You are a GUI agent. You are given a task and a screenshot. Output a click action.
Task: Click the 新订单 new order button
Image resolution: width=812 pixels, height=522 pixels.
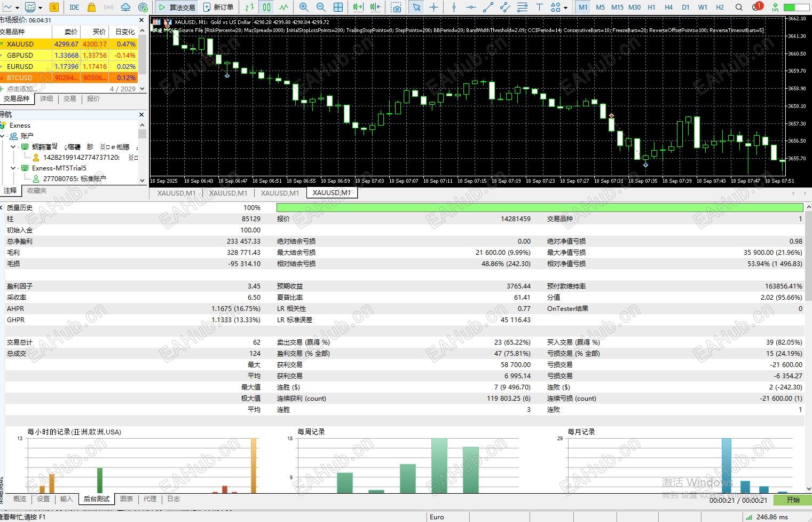pos(218,7)
